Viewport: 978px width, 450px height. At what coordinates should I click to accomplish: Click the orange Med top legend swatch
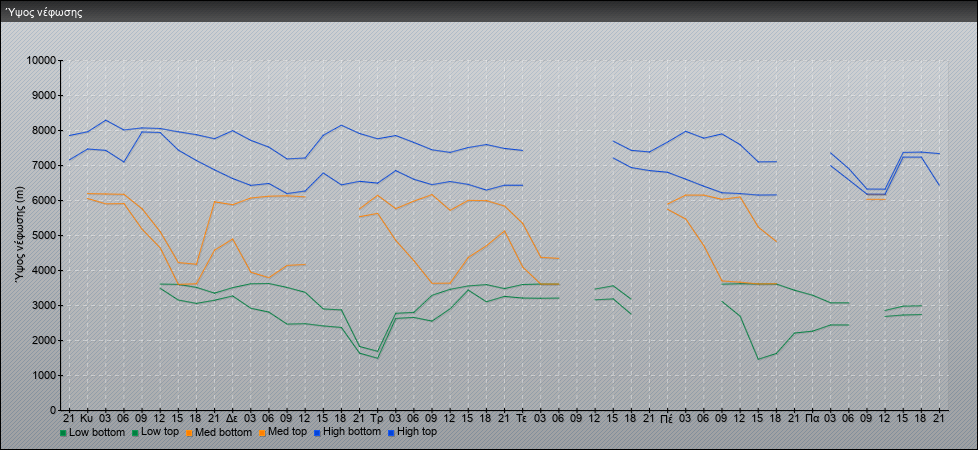point(263,432)
